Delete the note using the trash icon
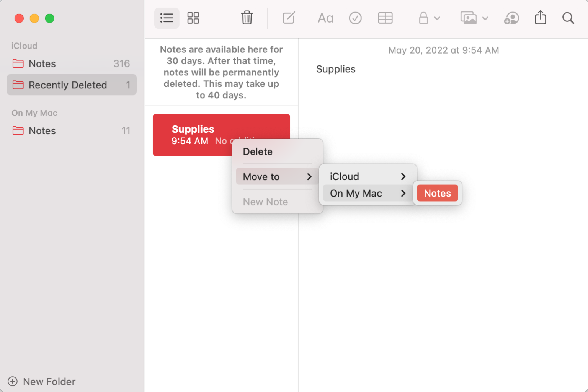The width and height of the screenshot is (588, 392). coord(247,18)
